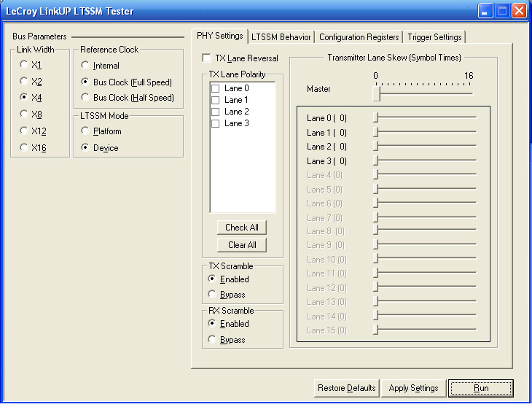Click the Clear All button

tap(242, 245)
